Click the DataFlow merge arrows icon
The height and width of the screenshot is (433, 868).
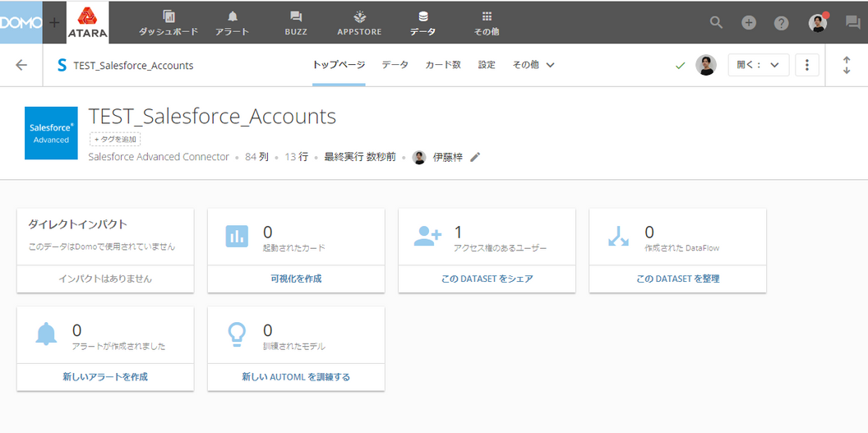pos(618,236)
